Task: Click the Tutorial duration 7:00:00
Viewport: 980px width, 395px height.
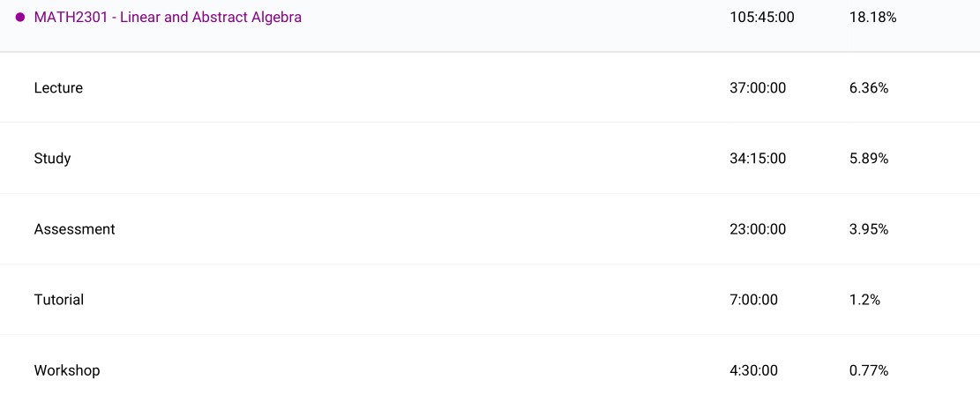Action: pyautogui.click(x=754, y=300)
